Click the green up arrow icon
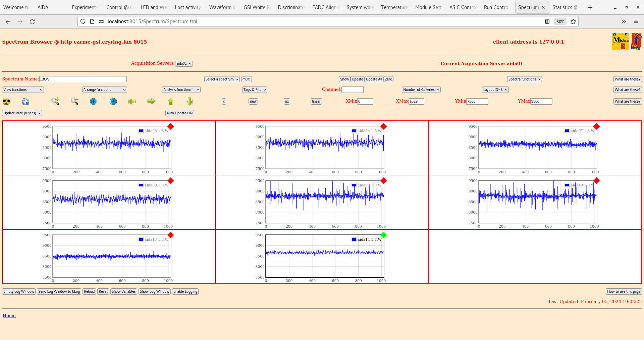Screen dimensions: 644x340 coord(171,101)
